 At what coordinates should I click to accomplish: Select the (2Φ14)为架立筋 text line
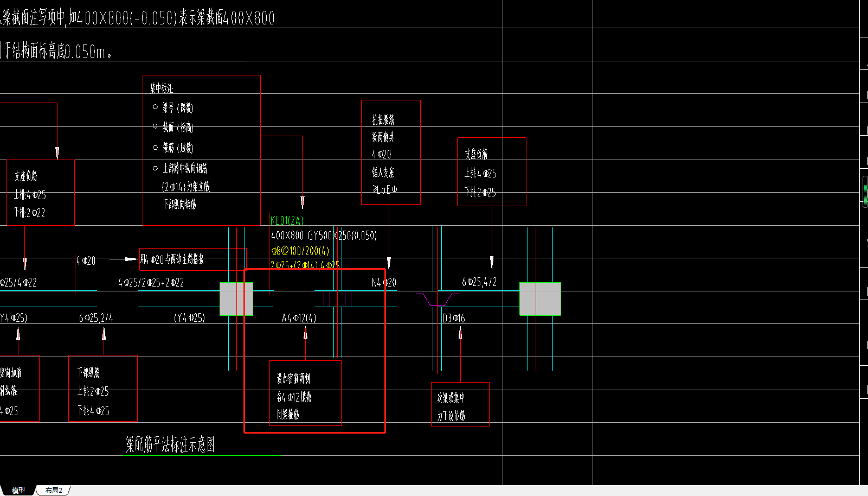(x=185, y=187)
